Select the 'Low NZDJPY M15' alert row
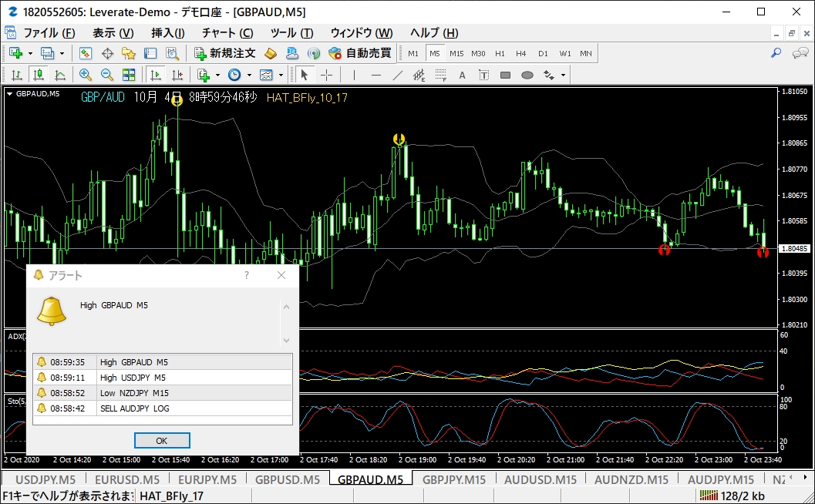Image resolution: width=815 pixels, height=504 pixels. coord(163,393)
